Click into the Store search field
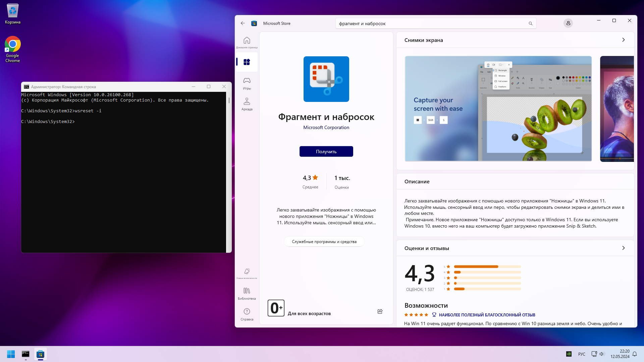644x362 pixels. click(x=429, y=23)
